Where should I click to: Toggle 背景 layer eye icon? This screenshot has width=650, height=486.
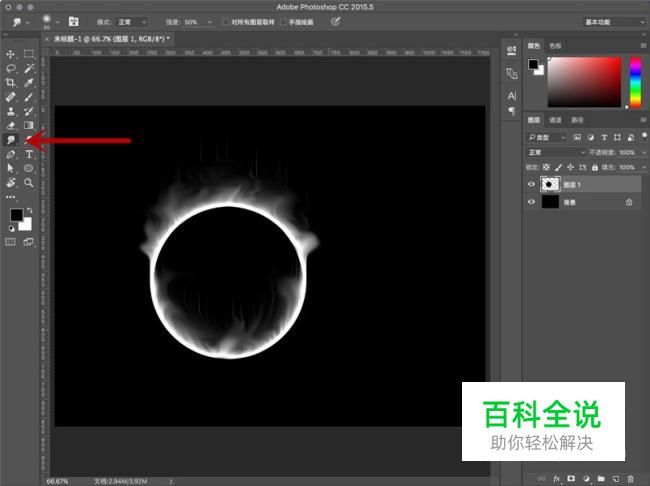[532, 202]
